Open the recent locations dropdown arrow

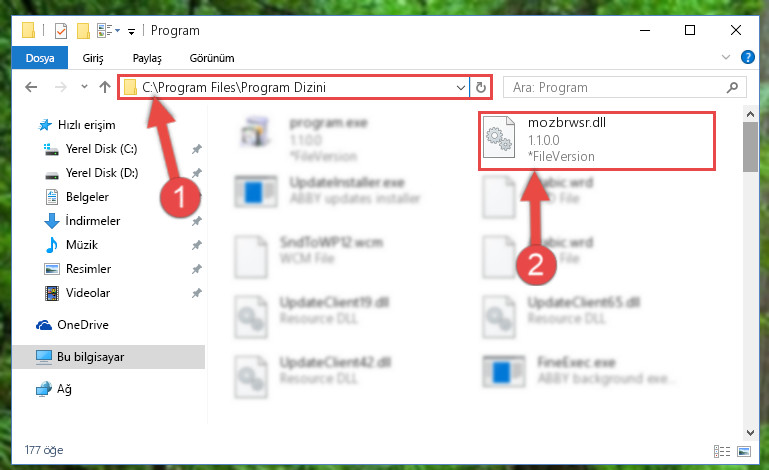tap(84, 87)
